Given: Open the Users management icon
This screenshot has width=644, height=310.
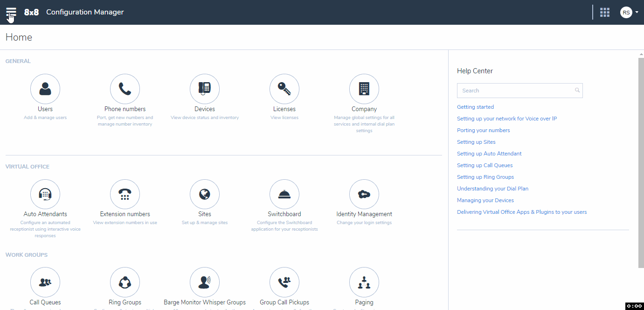Looking at the screenshot, I should (45, 89).
